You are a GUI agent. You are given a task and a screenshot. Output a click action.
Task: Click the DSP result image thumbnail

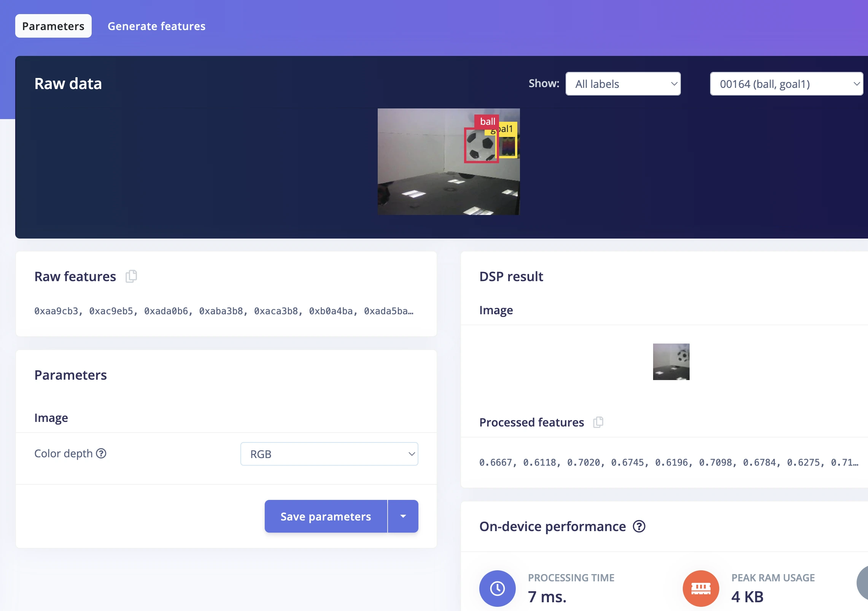pos(671,362)
